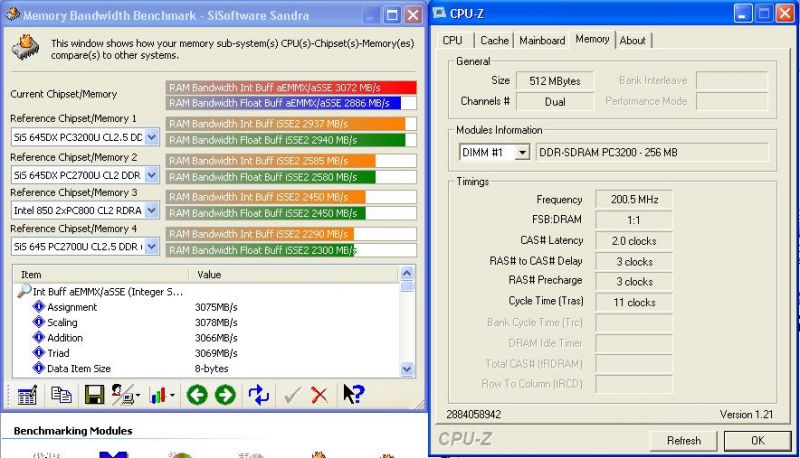Click the floppy disk Save icon
The image size is (800, 458).
pyautogui.click(x=94, y=395)
